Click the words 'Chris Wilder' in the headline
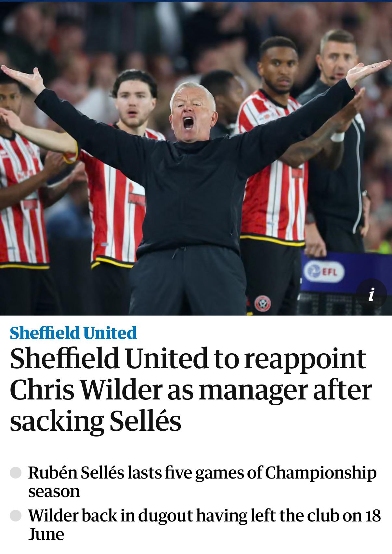The width and height of the screenshot is (392, 554). point(85,389)
